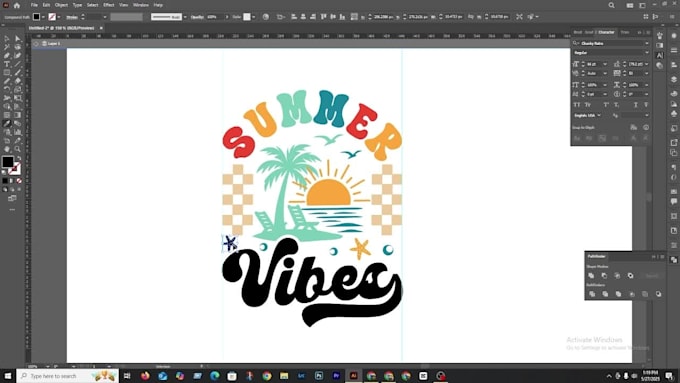Open the Layers panel icon in right dock

pyautogui.click(x=673, y=79)
